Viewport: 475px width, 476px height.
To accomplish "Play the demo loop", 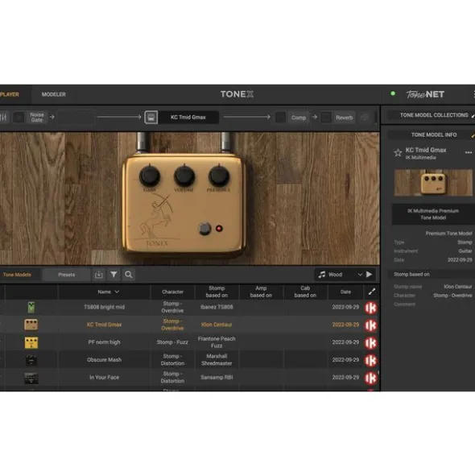I will coord(370,275).
